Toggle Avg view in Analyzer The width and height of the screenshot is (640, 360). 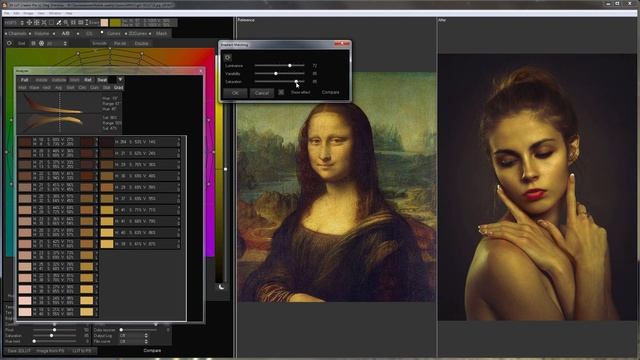[x=58, y=88]
